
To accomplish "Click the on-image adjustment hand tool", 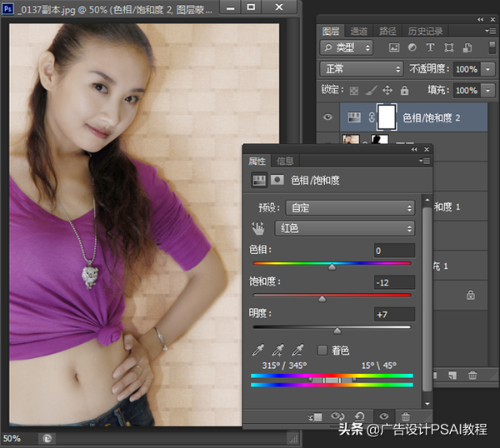I will [x=257, y=228].
